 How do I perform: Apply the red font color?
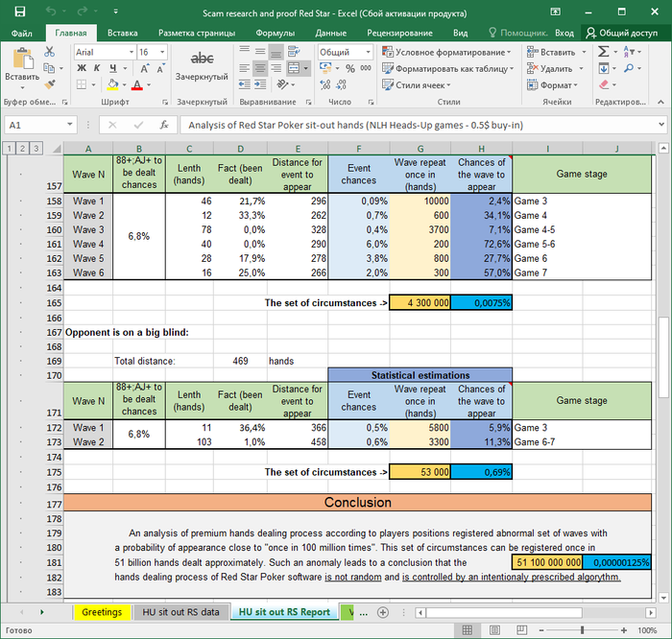137,84
